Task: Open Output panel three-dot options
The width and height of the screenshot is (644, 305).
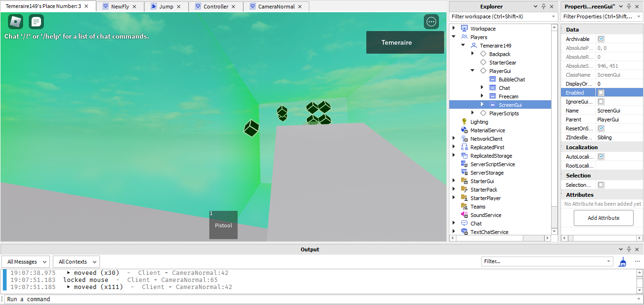Action: click(x=637, y=261)
